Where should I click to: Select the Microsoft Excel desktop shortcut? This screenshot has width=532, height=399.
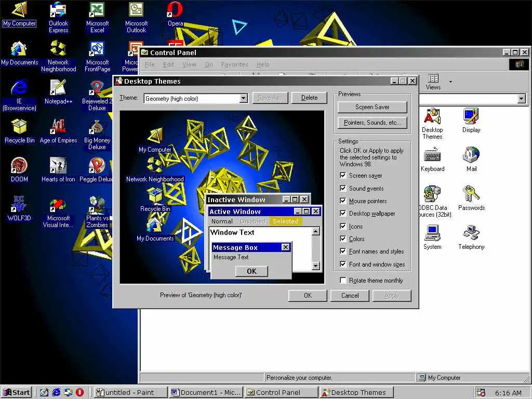coord(97,17)
